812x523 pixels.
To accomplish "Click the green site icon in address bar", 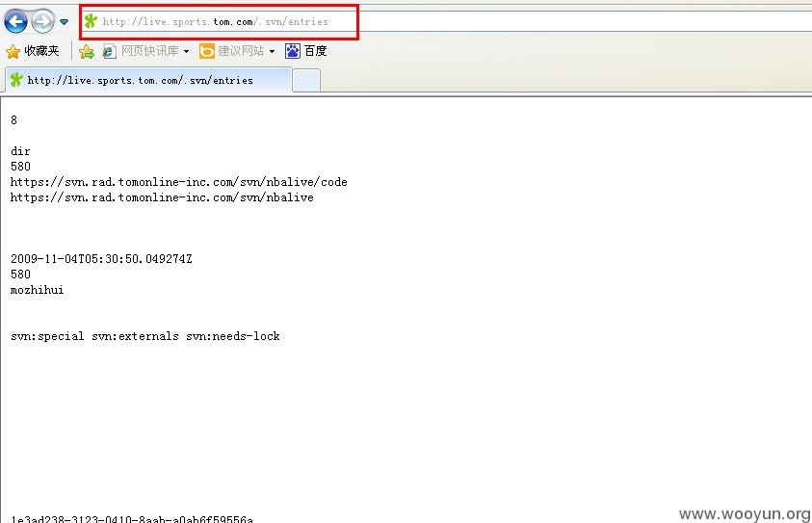I will coord(91,21).
